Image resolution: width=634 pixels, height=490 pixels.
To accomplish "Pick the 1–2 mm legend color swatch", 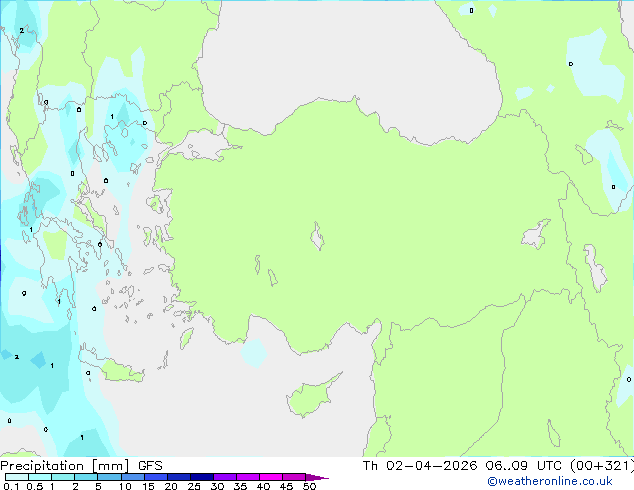I will pos(63,477).
